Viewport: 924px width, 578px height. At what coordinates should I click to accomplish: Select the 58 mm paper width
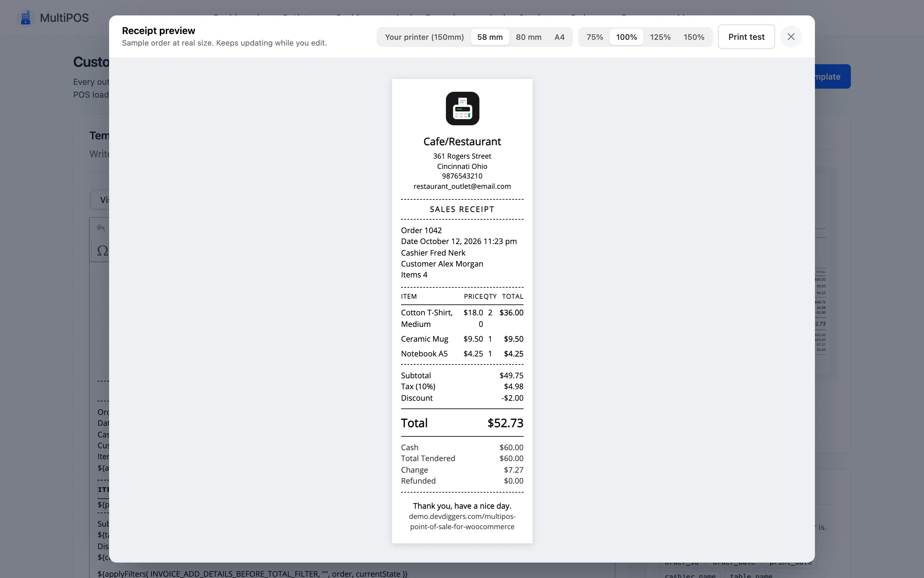point(490,37)
